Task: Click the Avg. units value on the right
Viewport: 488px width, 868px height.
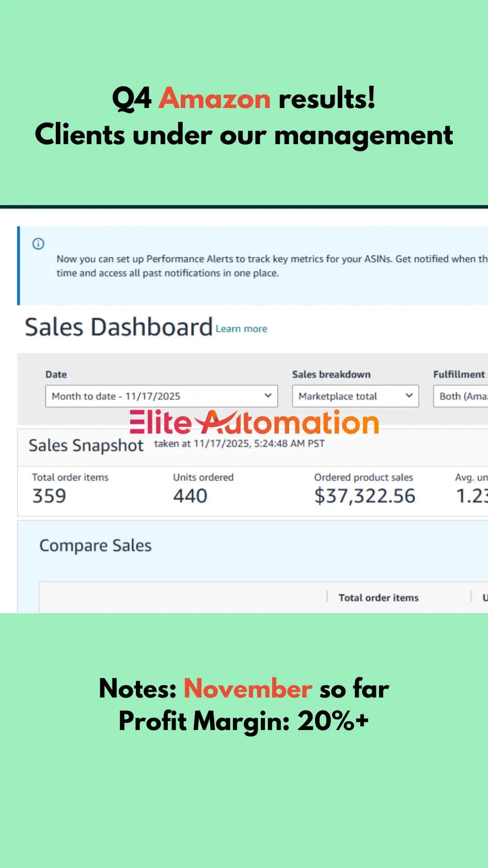Action: point(471,496)
